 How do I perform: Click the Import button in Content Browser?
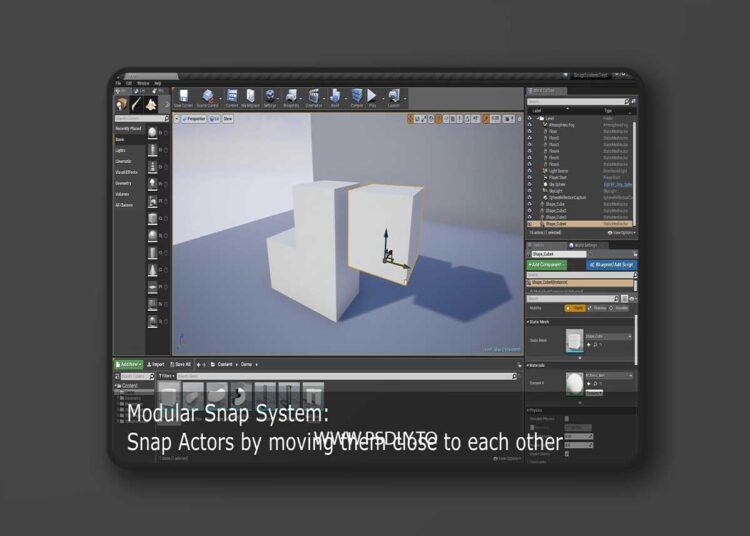coord(158,364)
